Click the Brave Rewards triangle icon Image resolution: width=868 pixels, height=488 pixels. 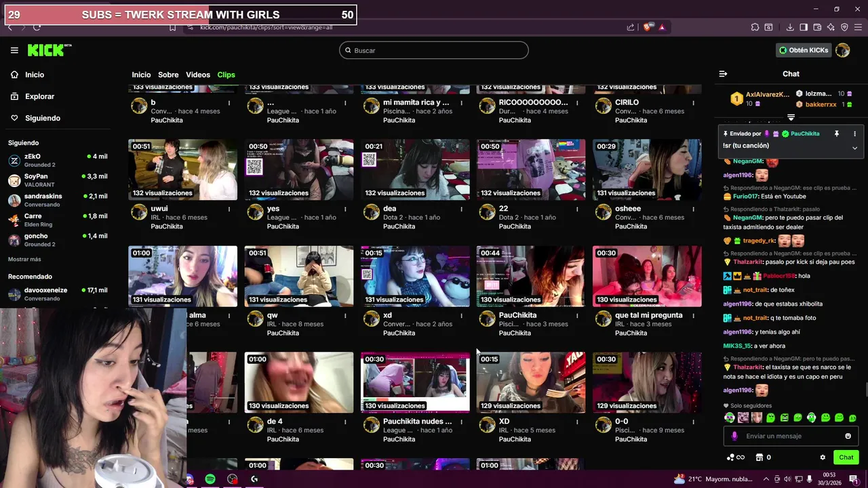pos(662,27)
